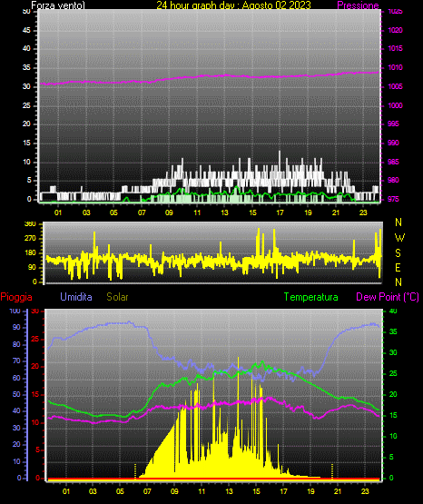This screenshot has height=504, width=423.
Task: Click hour 21 on bottom graph axis
Action: pyautogui.click(x=338, y=491)
